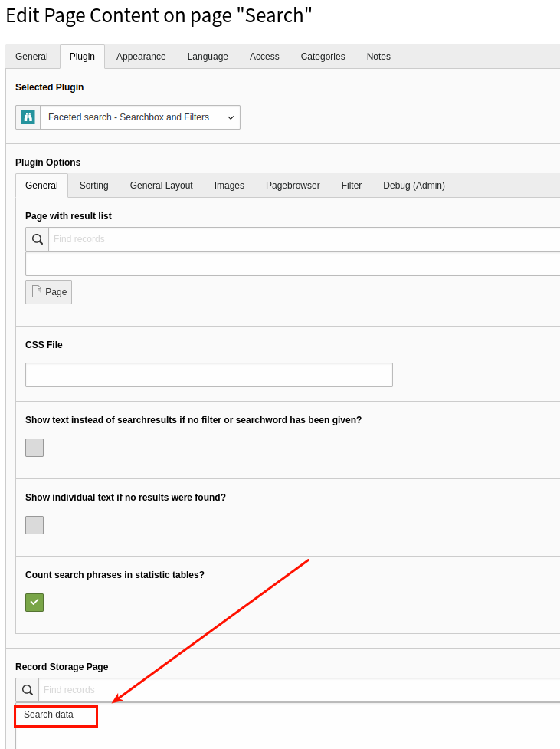Expand the plugin chooser chevron
The width and height of the screenshot is (560, 749).
coord(230,117)
